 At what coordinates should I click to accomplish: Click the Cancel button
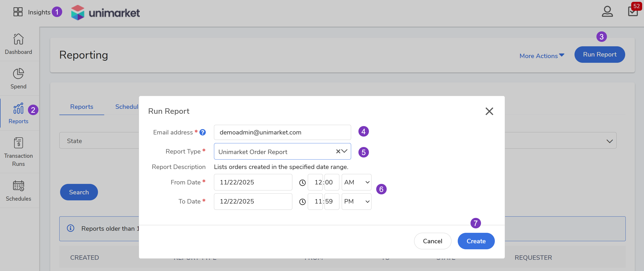tap(432, 241)
